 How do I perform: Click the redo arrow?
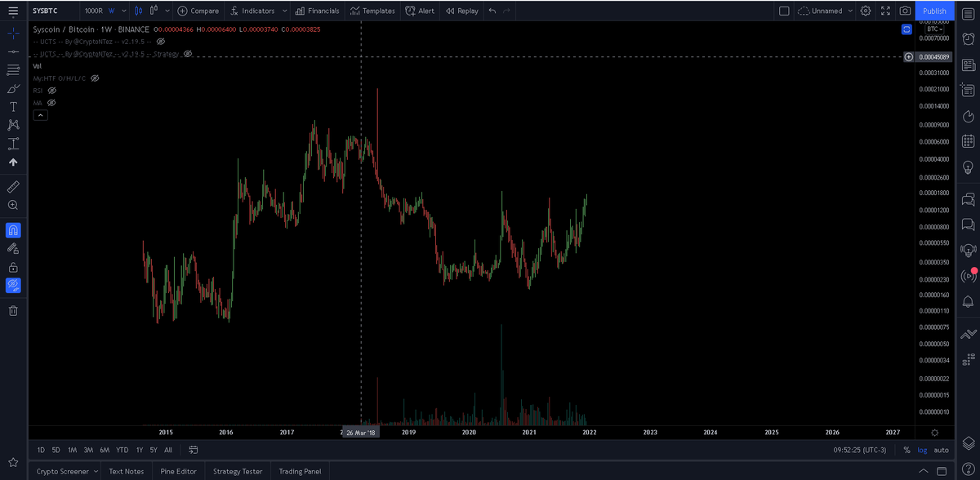507,11
